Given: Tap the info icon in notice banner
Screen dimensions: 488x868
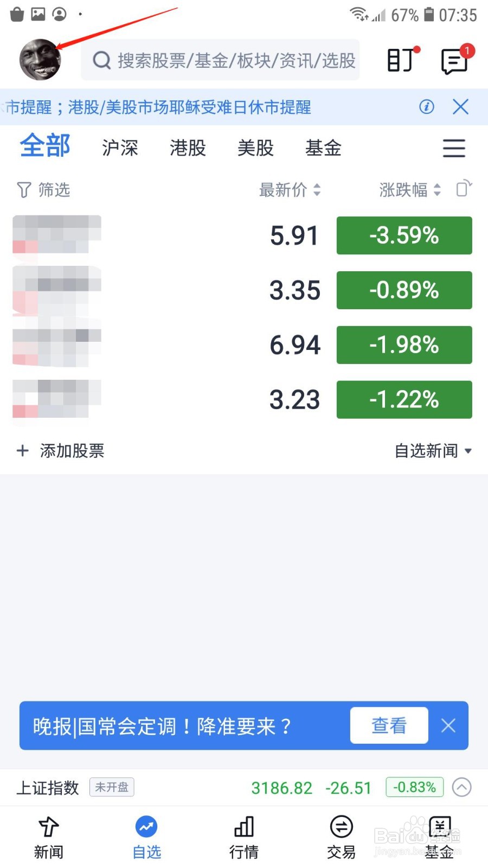Looking at the screenshot, I should pos(427,107).
